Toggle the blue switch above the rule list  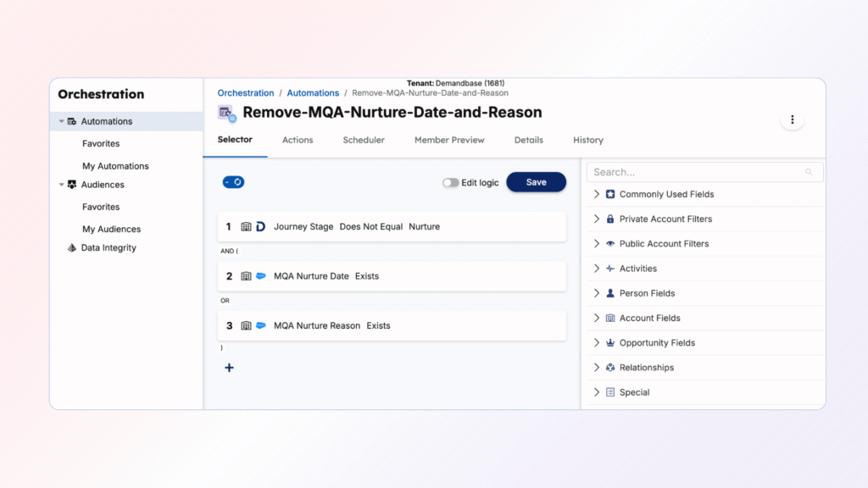coord(235,182)
